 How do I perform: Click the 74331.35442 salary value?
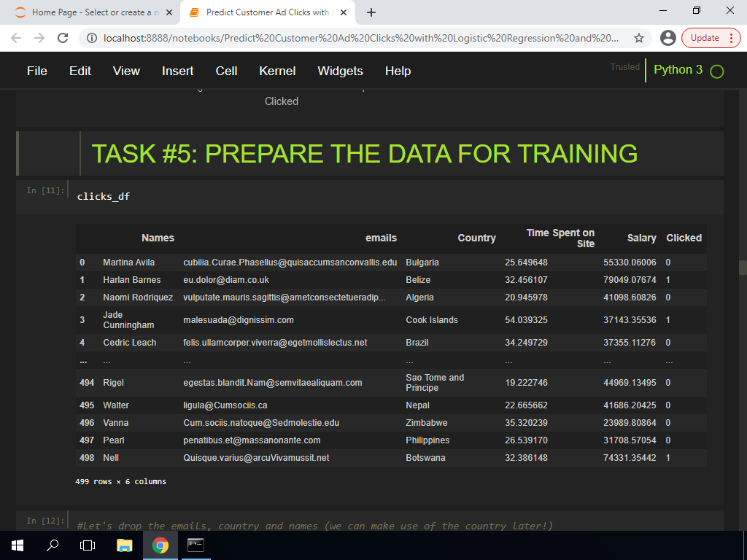click(x=630, y=458)
